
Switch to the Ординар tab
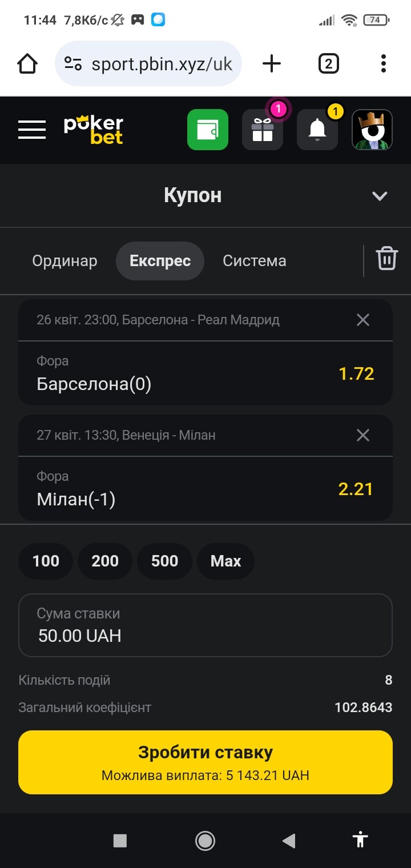pos(65,261)
